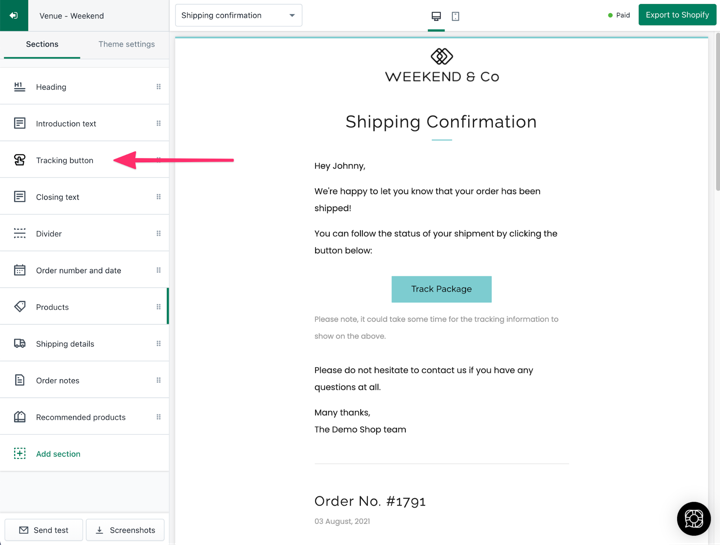
Task: Click the Send test button
Action: (x=44, y=530)
